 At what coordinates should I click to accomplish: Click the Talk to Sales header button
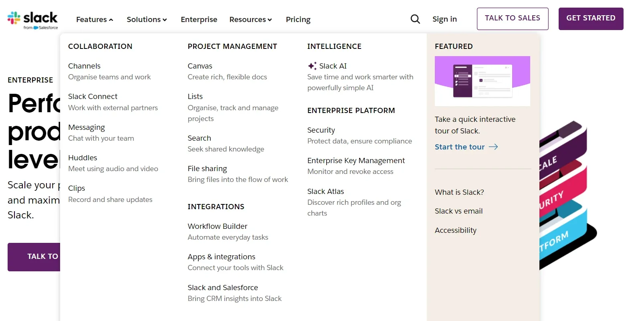point(513,18)
